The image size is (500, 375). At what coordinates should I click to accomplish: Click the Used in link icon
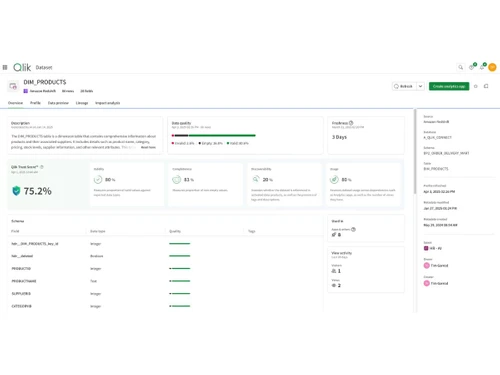point(334,235)
